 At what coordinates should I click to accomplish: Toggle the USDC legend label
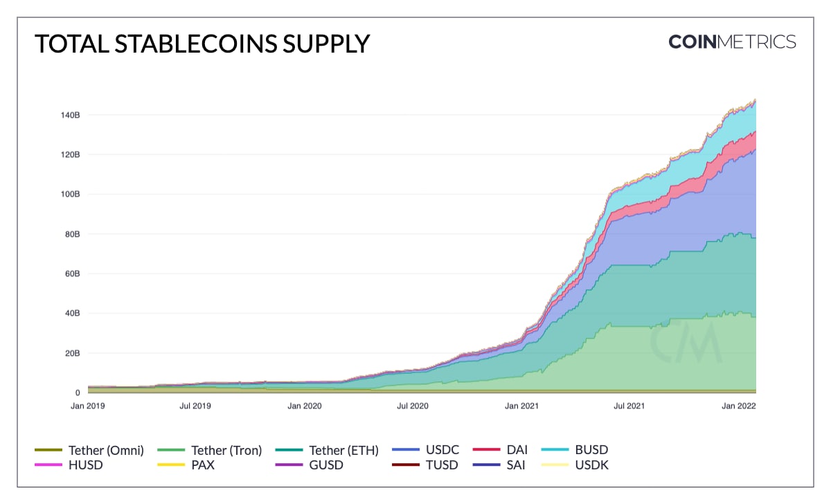click(443, 451)
